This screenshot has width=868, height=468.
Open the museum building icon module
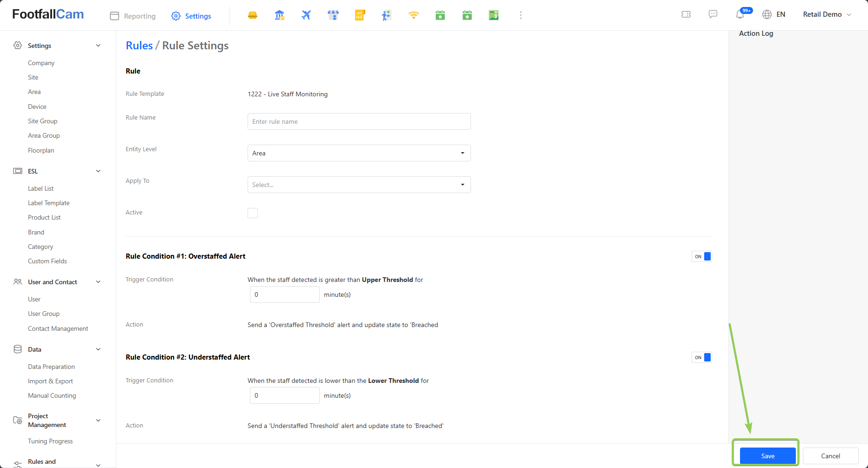click(x=279, y=15)
